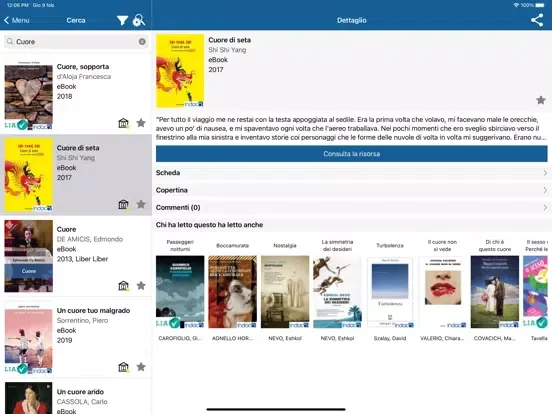Toggle favorite star for Cuore, sopporta
Image resolution: width=552 pixels, height=414 pixels.
(x=141, y=123)
